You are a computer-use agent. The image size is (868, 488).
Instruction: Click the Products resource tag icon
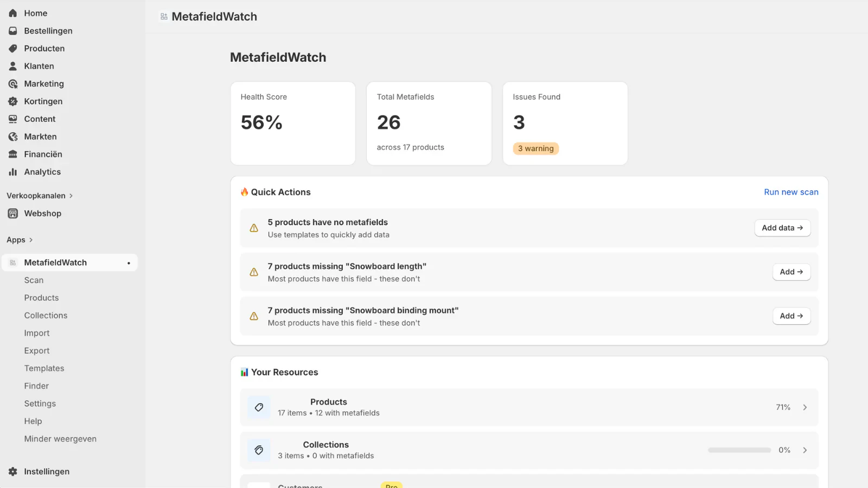click(x=259, y=407)
